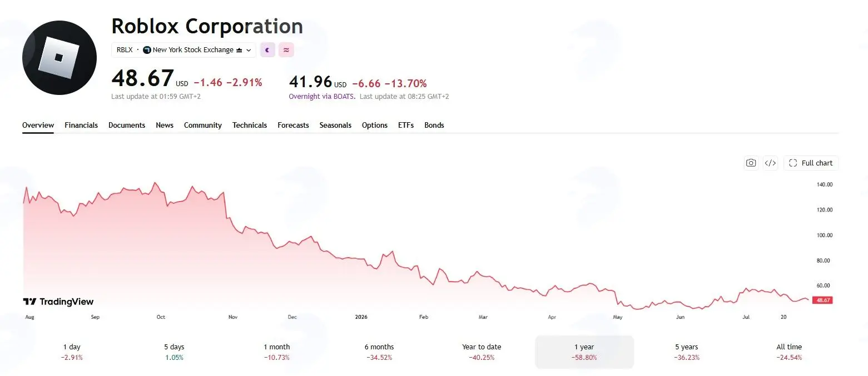
Task: Click the 48.67 price label on chart axis
Action: tap(822, 300)
